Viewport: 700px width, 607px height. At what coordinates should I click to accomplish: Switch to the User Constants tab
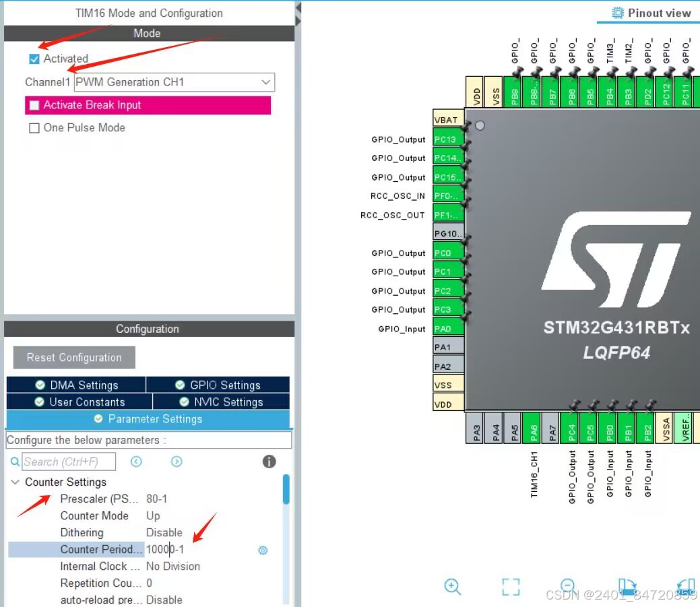click(x=79, y=402)
